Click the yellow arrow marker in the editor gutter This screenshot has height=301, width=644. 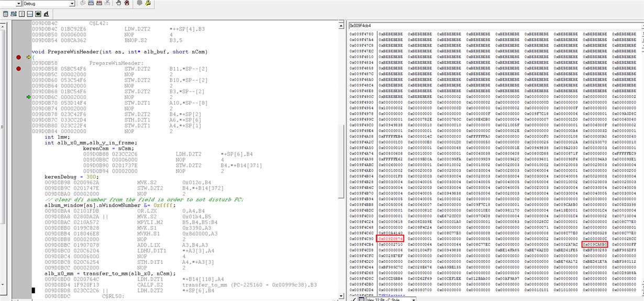click(28, 58)
